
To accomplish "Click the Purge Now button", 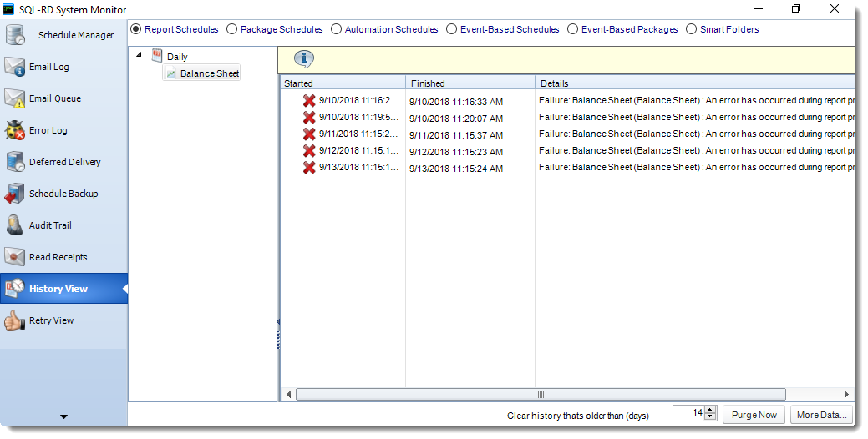I will coord(754,415).
